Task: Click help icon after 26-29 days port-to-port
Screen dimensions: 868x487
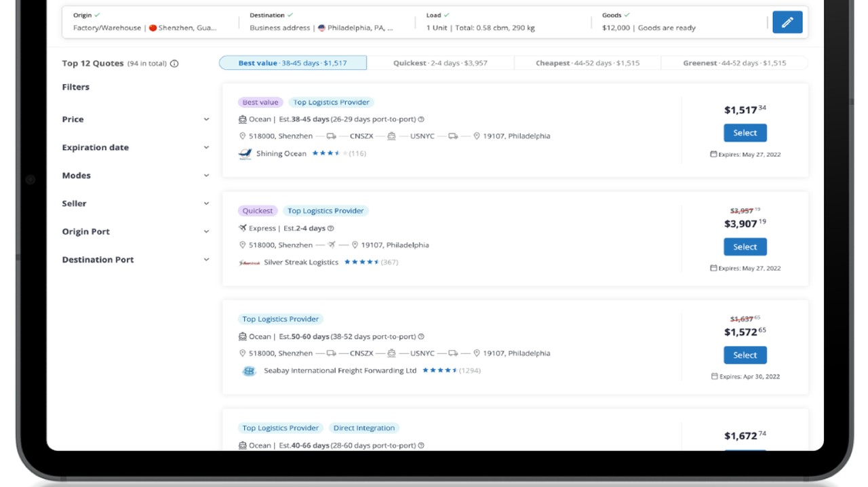Action: [421, 119]
